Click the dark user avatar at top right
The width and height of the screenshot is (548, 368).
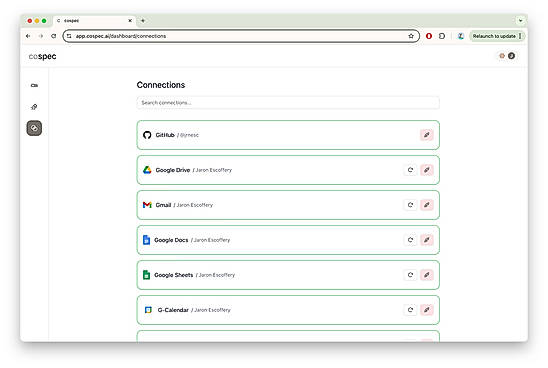tap(511, 56)
